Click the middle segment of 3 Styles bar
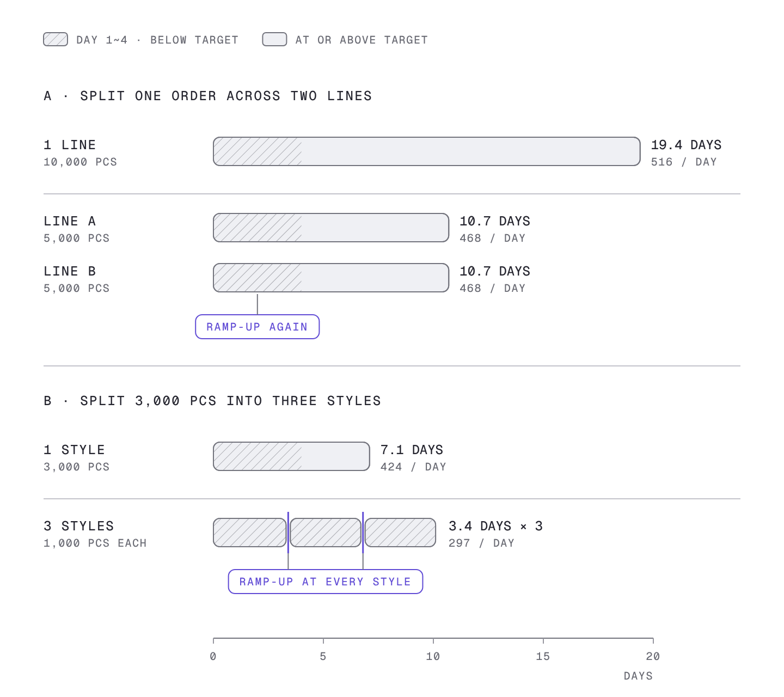Image resolution: width=784 pixels, height=697 pixels. tap(326, 533)
